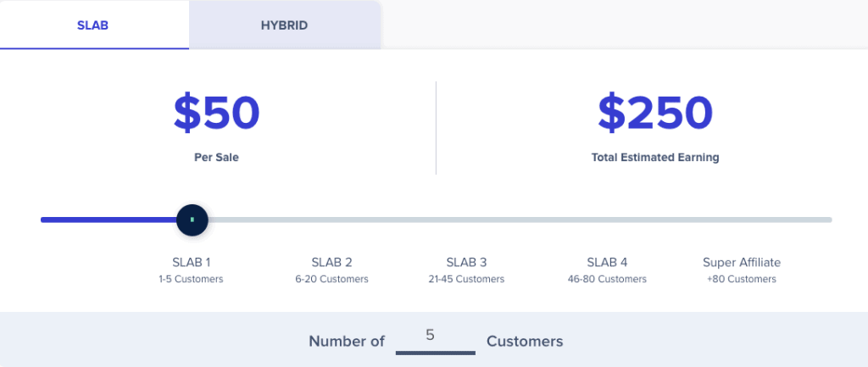Image resolution: width=868 pixels, height=367 pixels.
Task: Click the $250 total earning amount
Action: [x=655, y=113]
